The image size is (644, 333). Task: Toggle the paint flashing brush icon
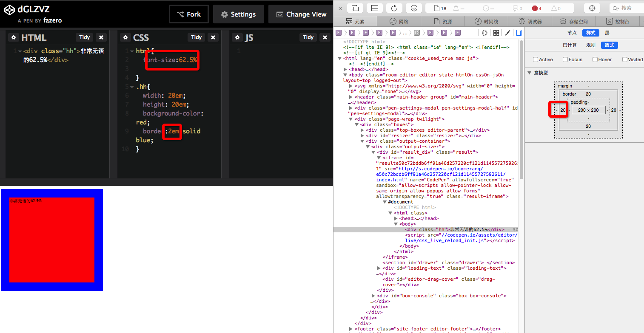pyautogui.click(x=507, y=33)
